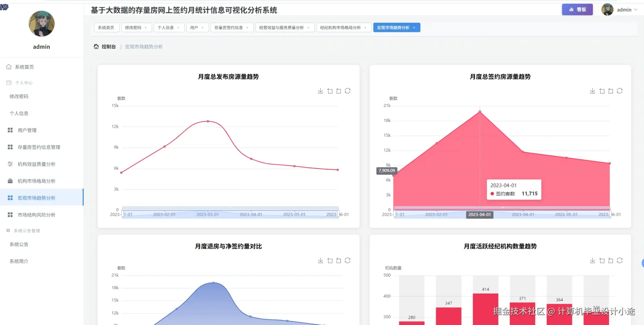Click the admin avatar in the sidebar
644x325 pixels.
[x=41, y=23]
